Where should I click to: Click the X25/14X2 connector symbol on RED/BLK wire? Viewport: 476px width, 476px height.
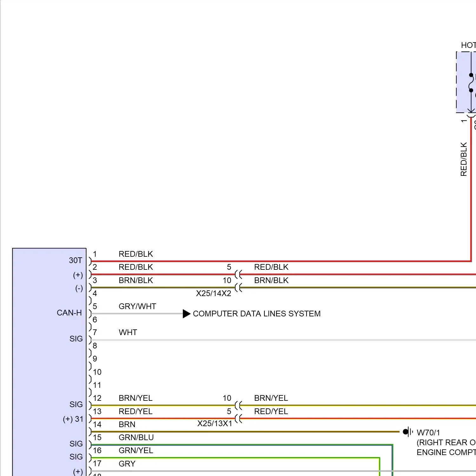pos(238,274)
